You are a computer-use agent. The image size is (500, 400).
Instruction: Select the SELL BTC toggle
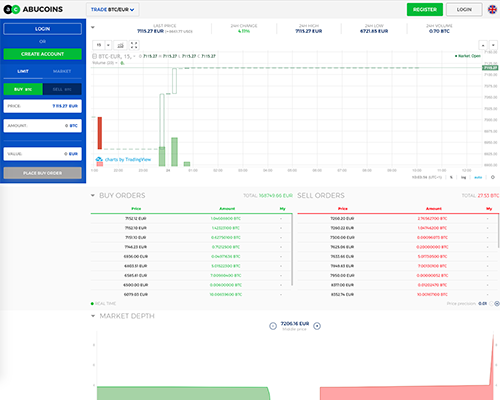(x=62, y=89)
